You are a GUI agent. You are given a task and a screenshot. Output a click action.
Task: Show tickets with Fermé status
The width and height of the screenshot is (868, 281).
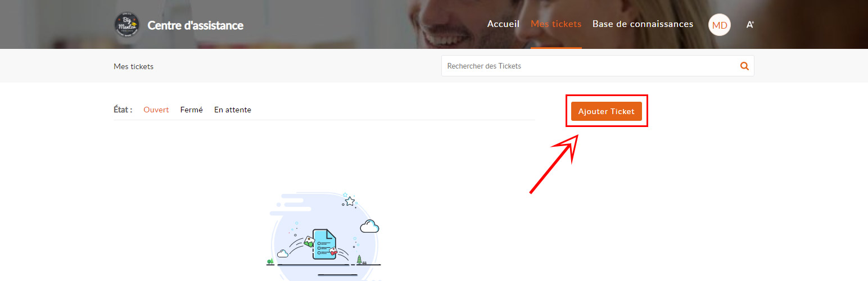pyautogui.click(x=192, y=110)
